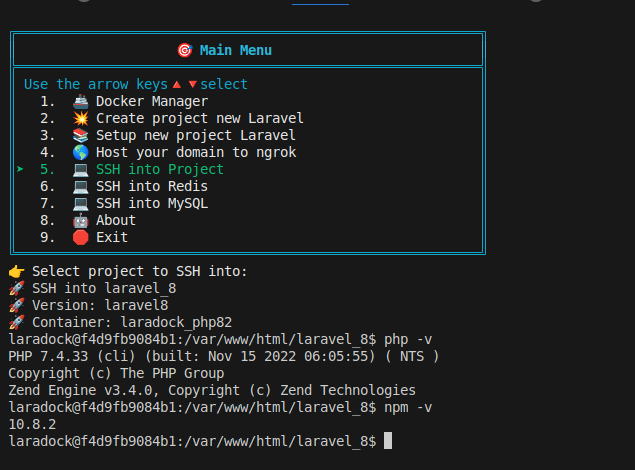This screenshot has width=635, height=470.
Task: Select the About menu entry
Action: (116, 221)
